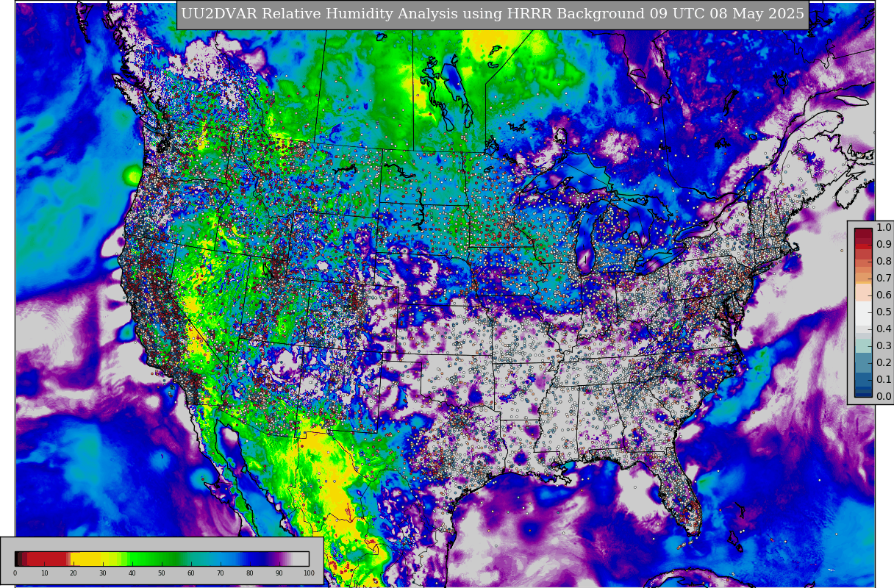
Task: Click the 0.0 label on right colorbar
Action: click(x=884, y=397)
